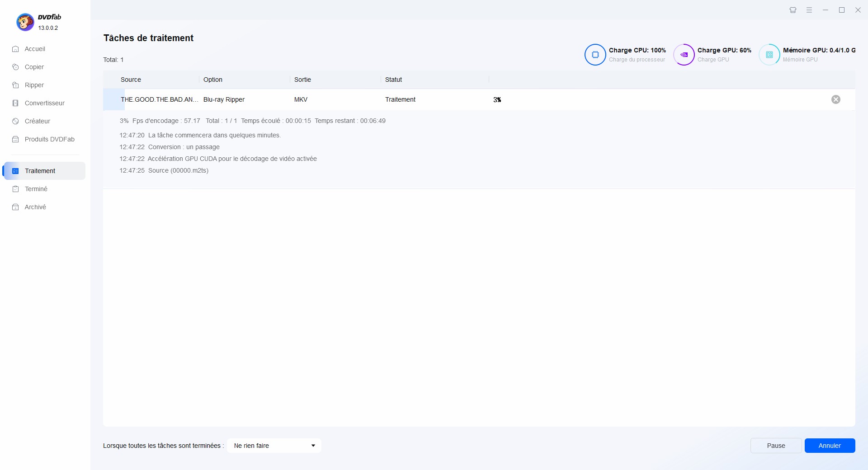Screen dimensions: 868x470
Task: Maximize the DVDFab window
Action: (x=842, y=10)
